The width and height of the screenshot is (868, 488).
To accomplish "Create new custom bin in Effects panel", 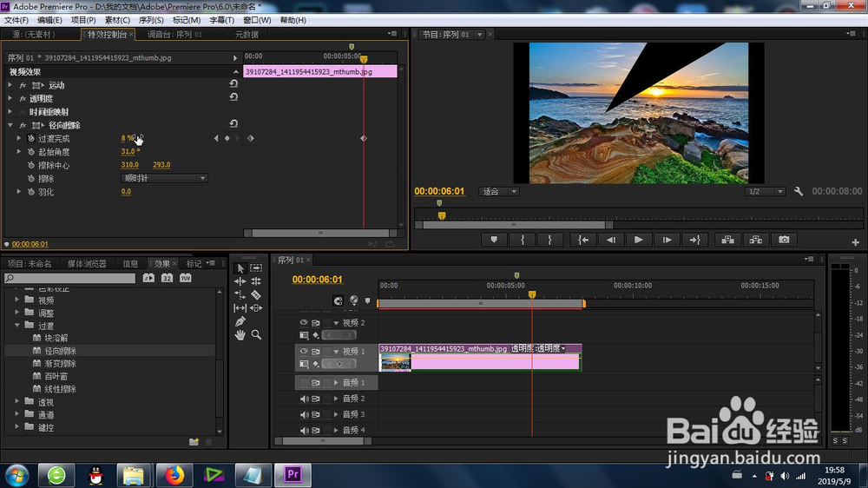I will tap(194, 441).
